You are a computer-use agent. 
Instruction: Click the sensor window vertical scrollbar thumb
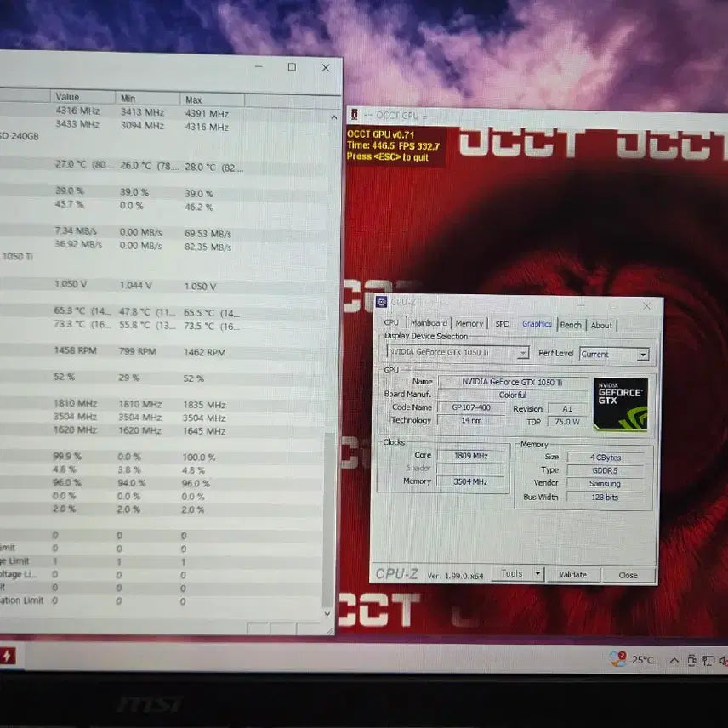click(x=327, y=520)
